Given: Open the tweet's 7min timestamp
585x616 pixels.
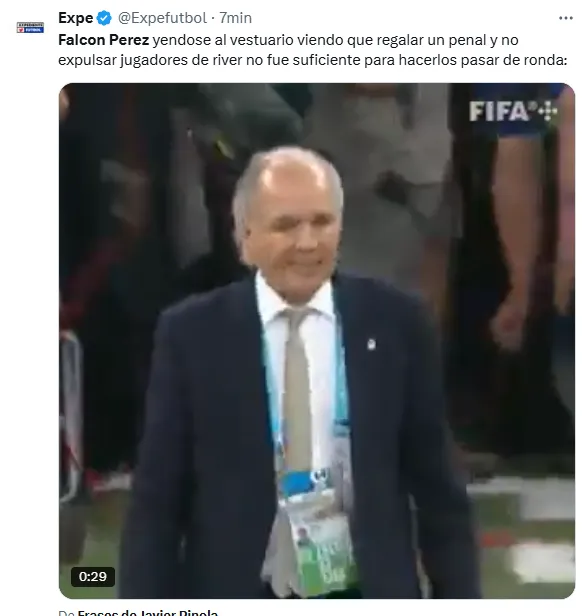Looking at the screenshot, I should point(235,18).
